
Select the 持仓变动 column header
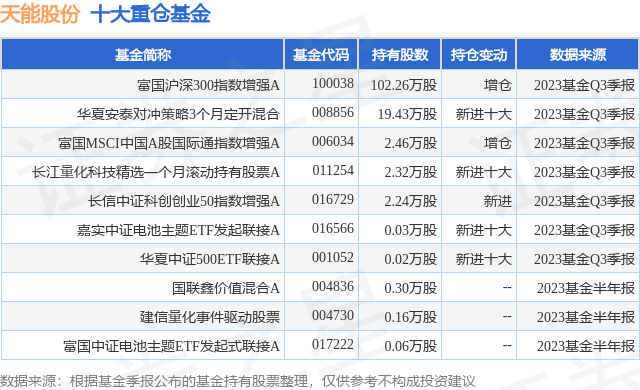coord(479,55)
